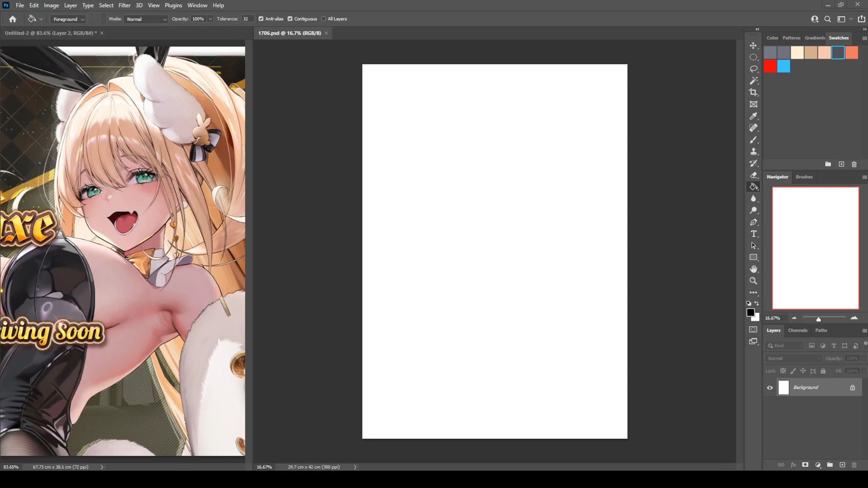Viewport: 868px width, 488px height.
Task: Select the Elliptical Marquee tool
Action: [753, 57]
